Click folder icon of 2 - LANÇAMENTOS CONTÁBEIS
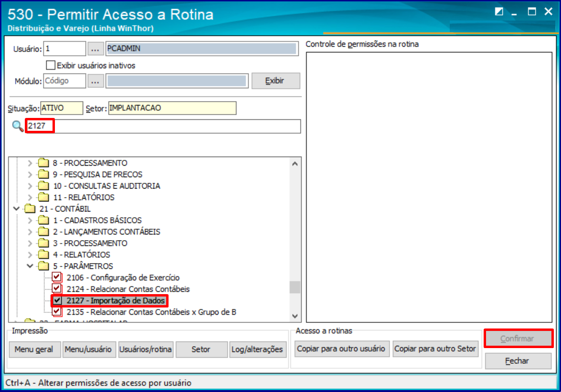This screenshot has width=561, height=392. (43, 232)
